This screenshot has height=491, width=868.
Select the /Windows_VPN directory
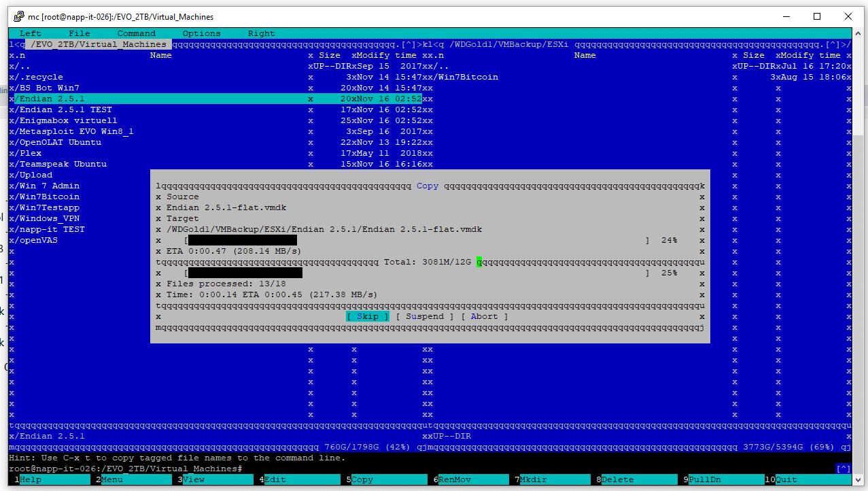point(47,218)
